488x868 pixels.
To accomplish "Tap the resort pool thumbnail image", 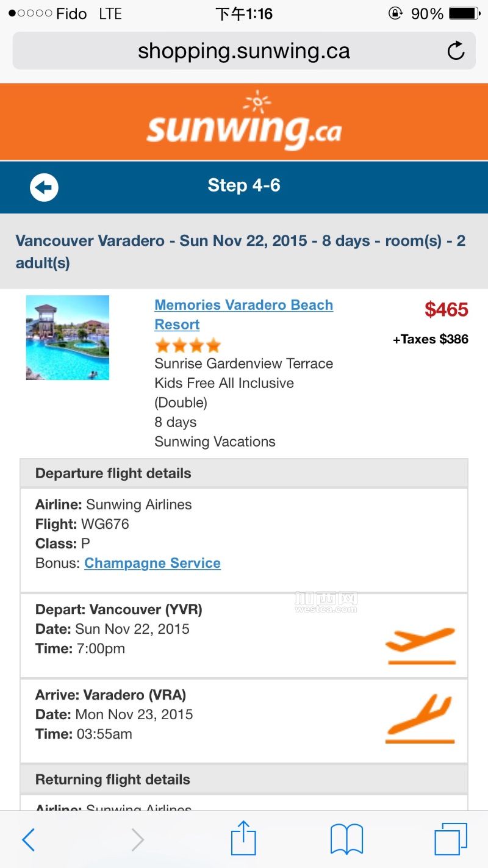I will pos(68,337).
